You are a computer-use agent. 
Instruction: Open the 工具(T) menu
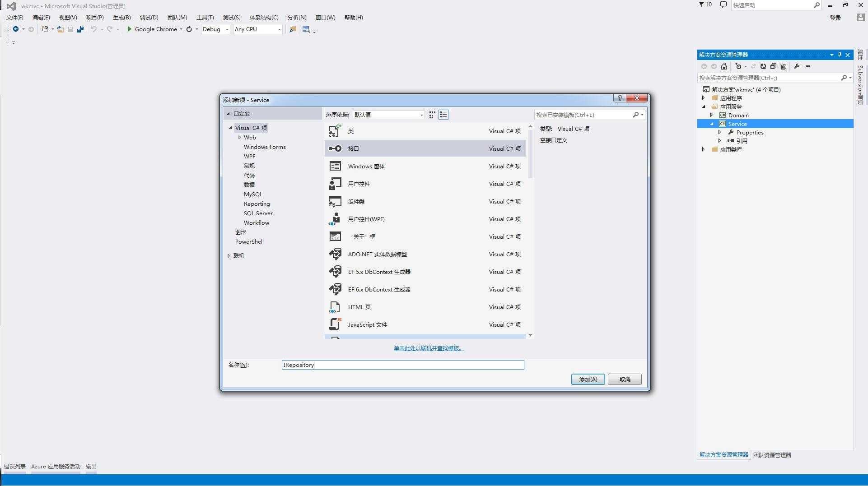(x=205, y=17)
